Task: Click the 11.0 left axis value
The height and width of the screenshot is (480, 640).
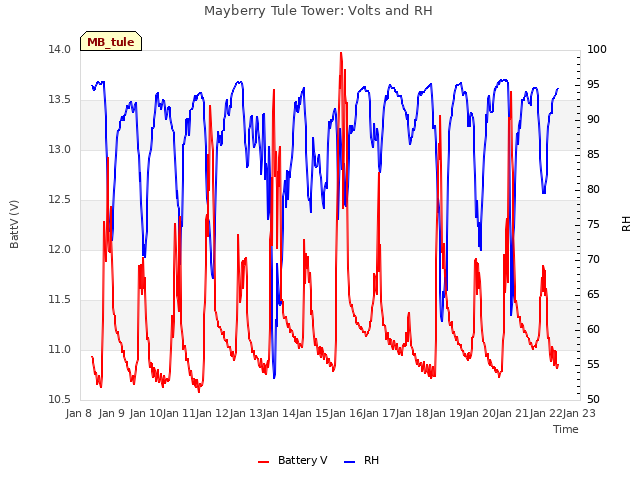Action: [60, 350]
